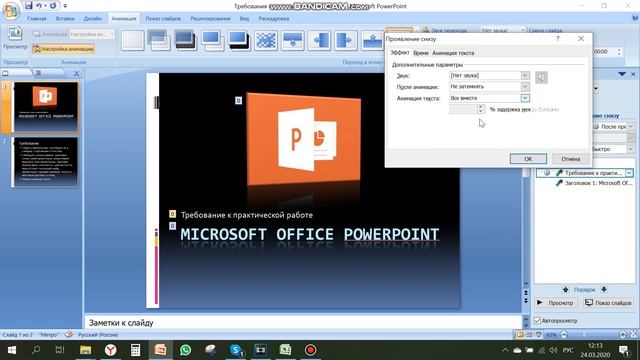Switch to the Анимация текста dialog tab

click(x=453, y=53)
